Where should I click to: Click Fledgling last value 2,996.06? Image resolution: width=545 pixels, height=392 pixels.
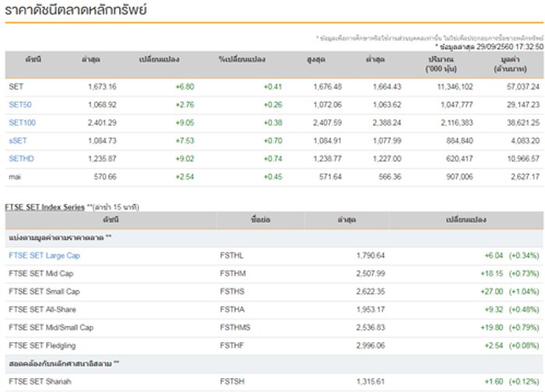[x=371, y=345]
